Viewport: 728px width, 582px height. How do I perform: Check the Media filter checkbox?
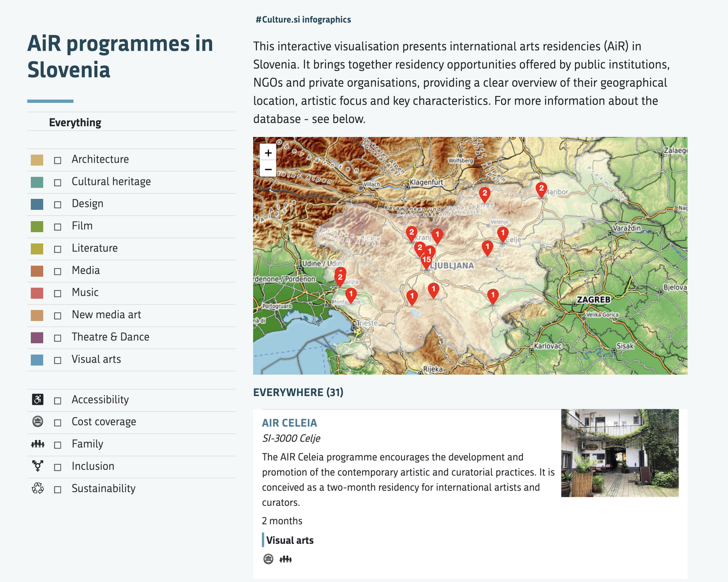click(x=57, y=271)
